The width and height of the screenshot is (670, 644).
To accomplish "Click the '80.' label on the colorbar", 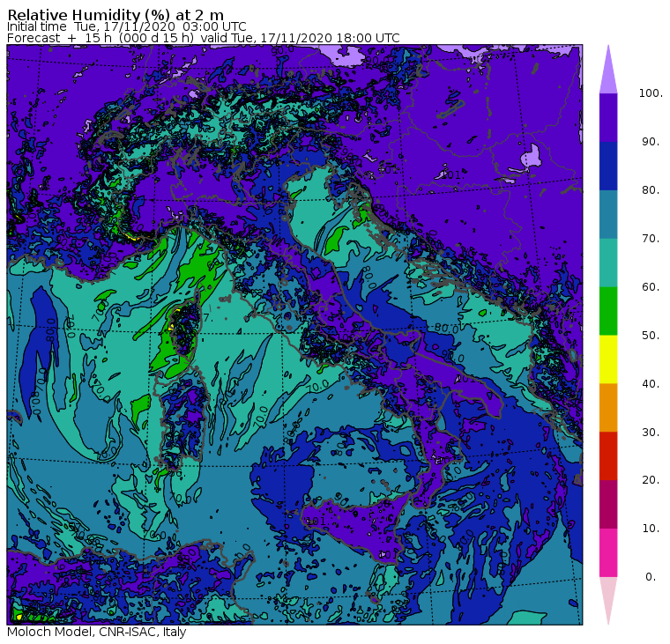I will click(x=651, y=190).
